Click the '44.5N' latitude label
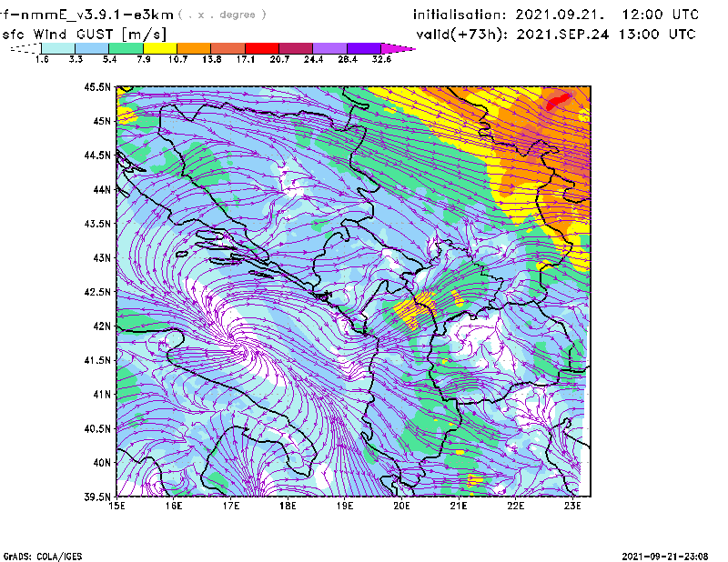Viewport: 728px width, 562px height. 98,155
